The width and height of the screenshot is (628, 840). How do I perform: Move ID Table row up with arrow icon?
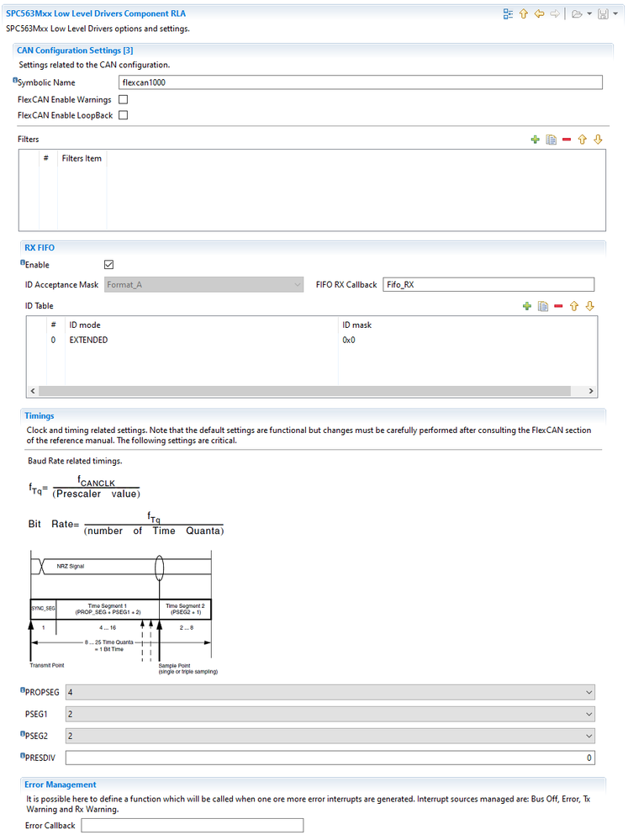[x=574, y=306]
